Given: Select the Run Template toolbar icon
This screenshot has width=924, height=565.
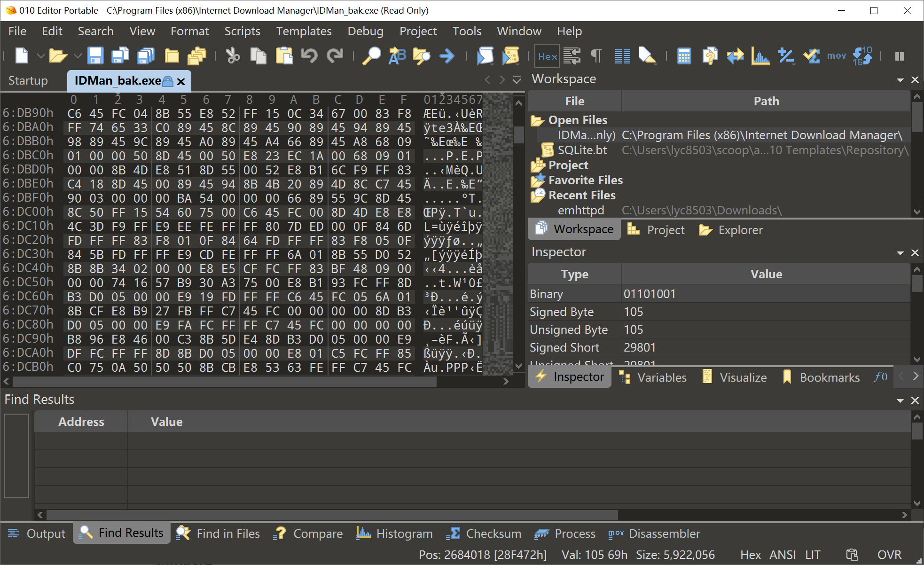Looking at the screenshot, I should point(511,55).
